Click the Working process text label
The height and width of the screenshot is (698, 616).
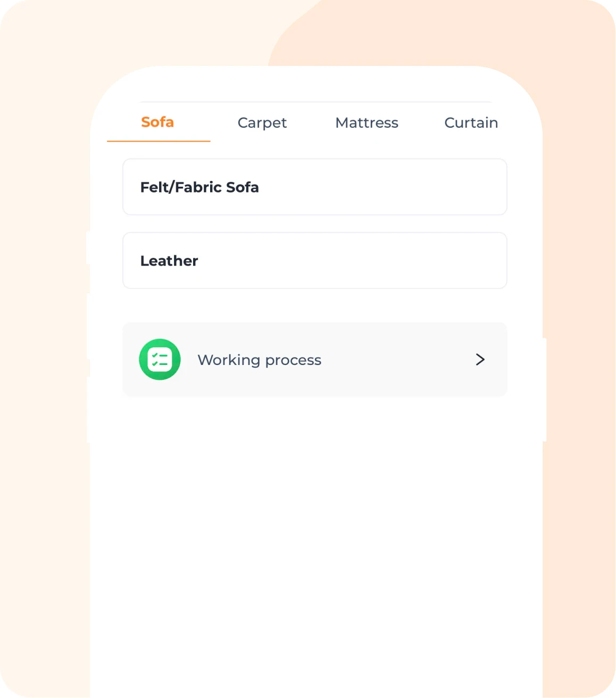click(260, 360)
